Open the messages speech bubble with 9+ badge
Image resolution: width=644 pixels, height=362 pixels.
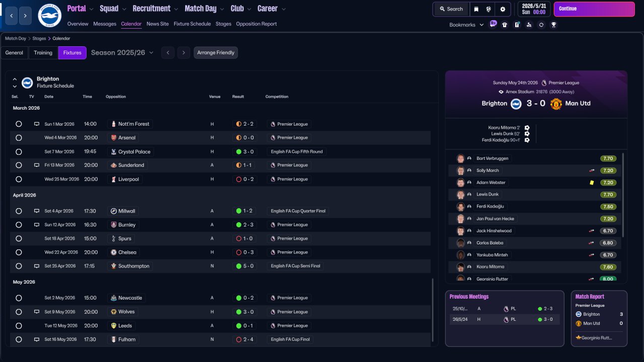click(x=493, y=24)
